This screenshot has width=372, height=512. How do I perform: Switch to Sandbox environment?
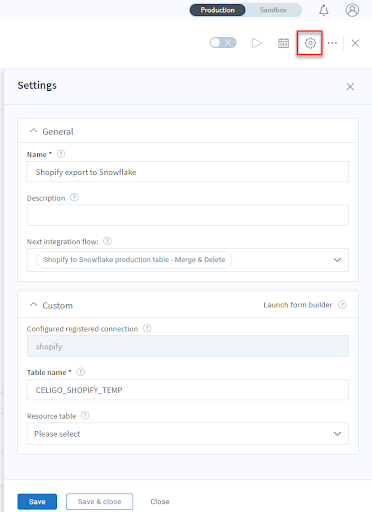pos(273,10)
